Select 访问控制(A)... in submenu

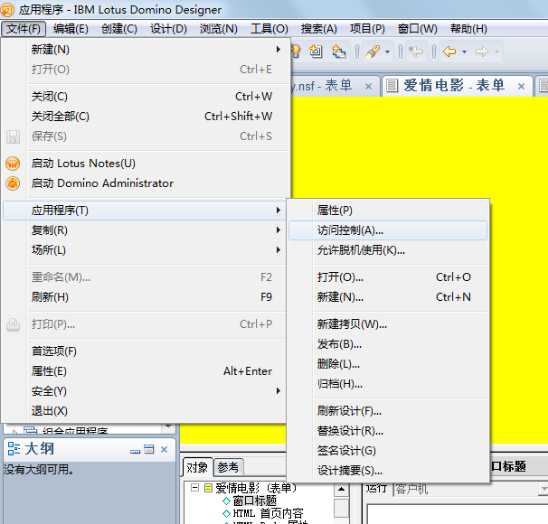tap(388, 230)
